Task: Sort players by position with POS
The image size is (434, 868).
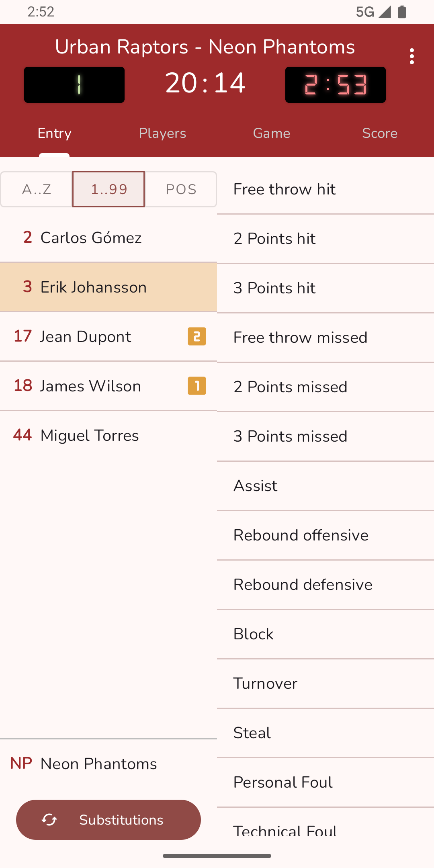Action: tap(181, 189)
